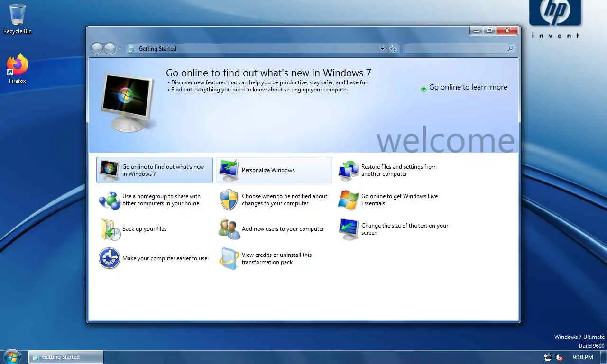Click the transformation pack credits icon
This screenshot has height=364, width=607.
pos(229,259)
